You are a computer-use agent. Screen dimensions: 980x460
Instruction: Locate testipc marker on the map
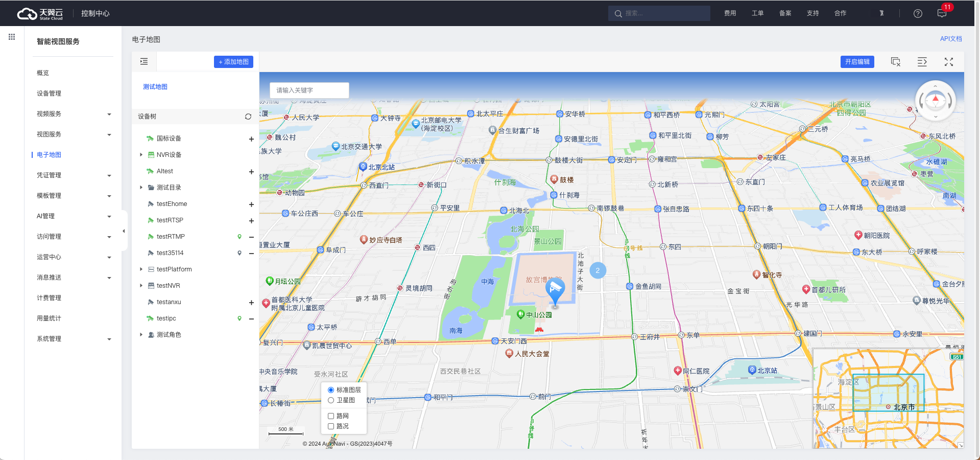tap(240, 318)
